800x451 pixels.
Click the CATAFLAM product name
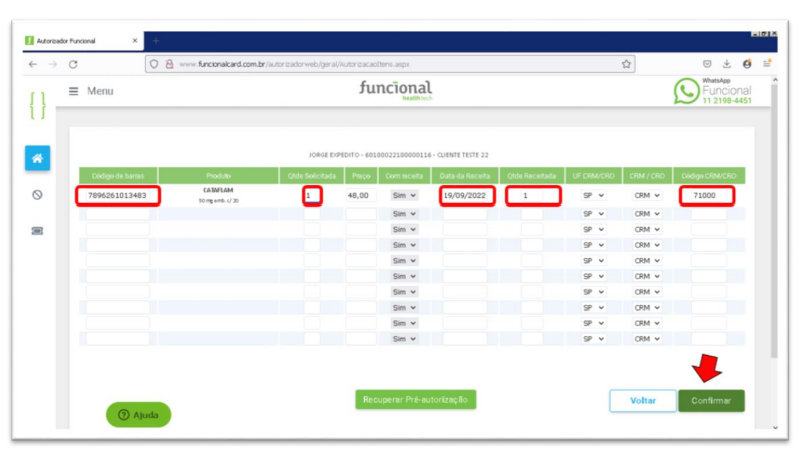point(218,190)
